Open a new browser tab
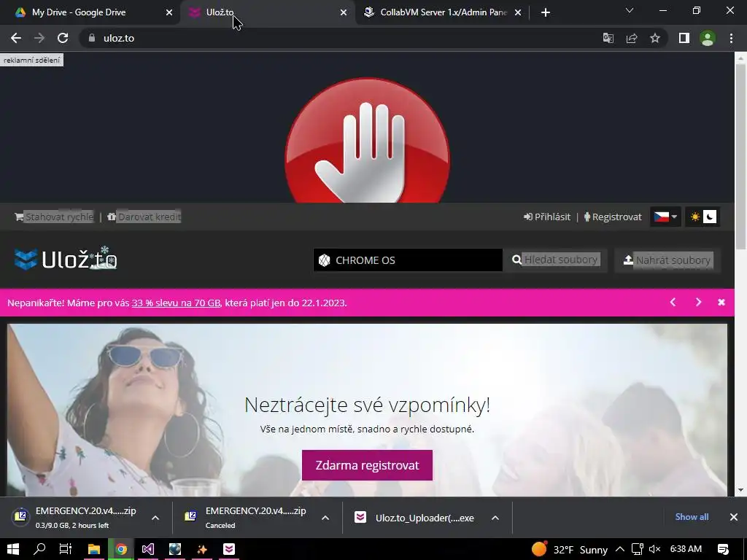Image resolution: width=747 pixels, height=560 pixels. [546, 12]
